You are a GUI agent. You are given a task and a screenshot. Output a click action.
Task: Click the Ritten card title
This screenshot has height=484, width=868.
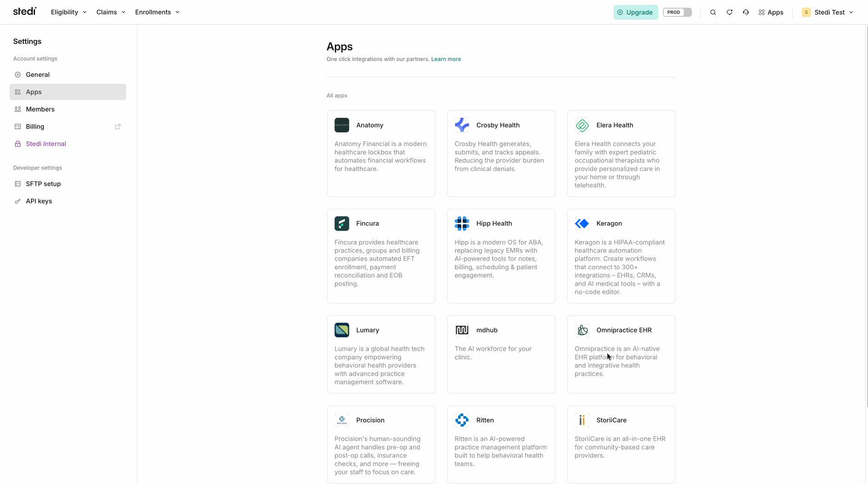click(485, 420)
